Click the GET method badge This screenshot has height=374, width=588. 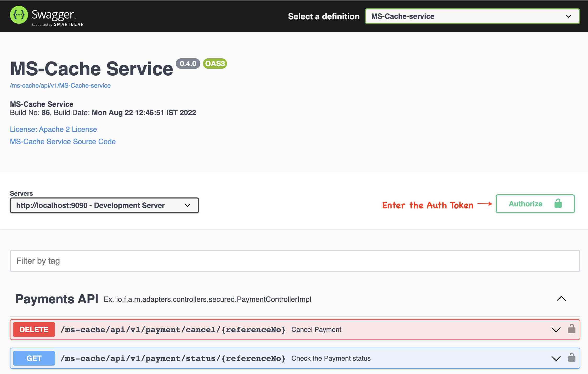click(x=34, y=358)
